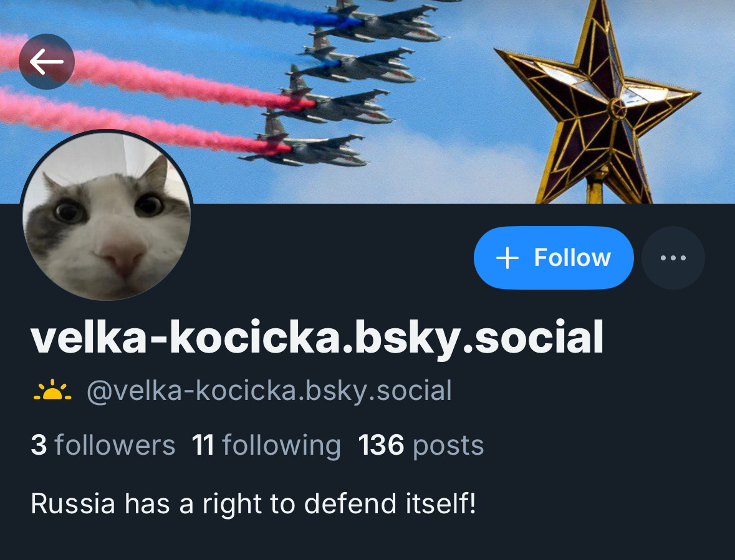The width and height of the screenshot is (735, 560).
Task: Show the 3 followers list
Action: click(103, 445)
